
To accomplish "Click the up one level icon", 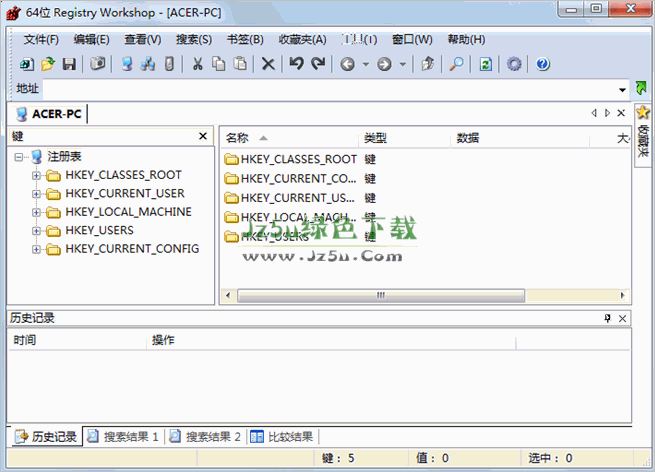I will (428, 64).
